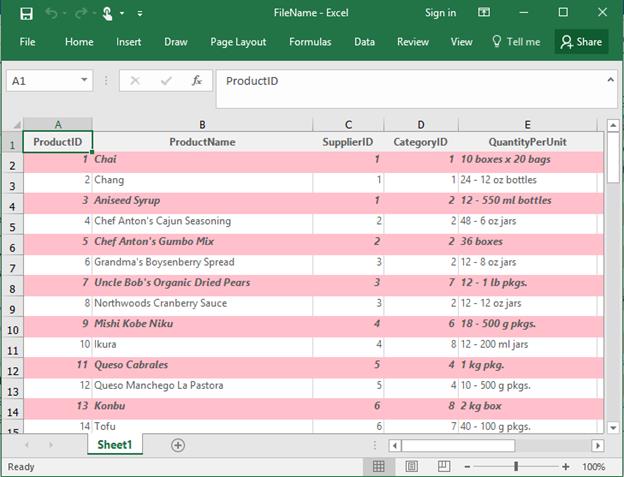Click cell Queso Manchego La Pastora
Viewport: 624px width, 477px height.
tap(202, 388)
